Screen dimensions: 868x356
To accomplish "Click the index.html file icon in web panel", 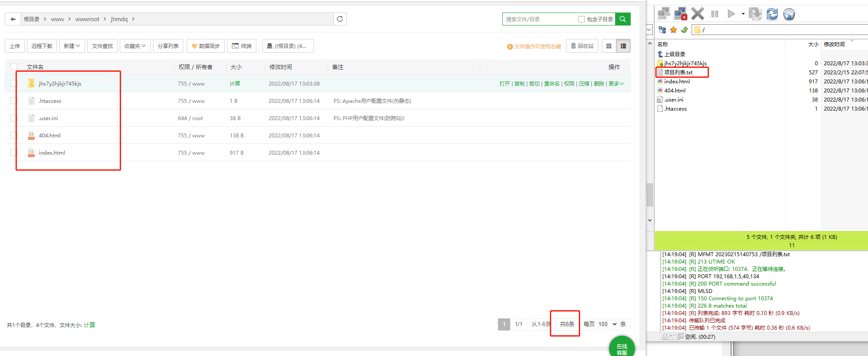I will click(31, 153).
